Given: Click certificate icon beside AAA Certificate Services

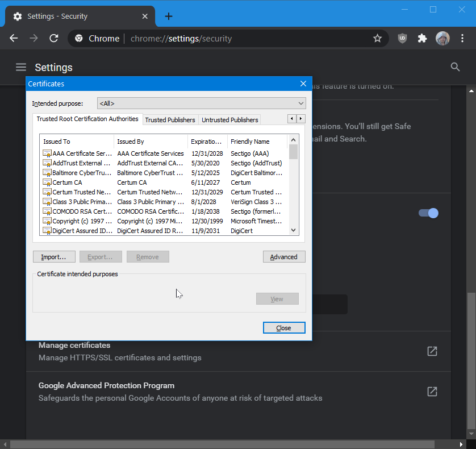Looking at the screenshot, I should [x=47, y=153].
